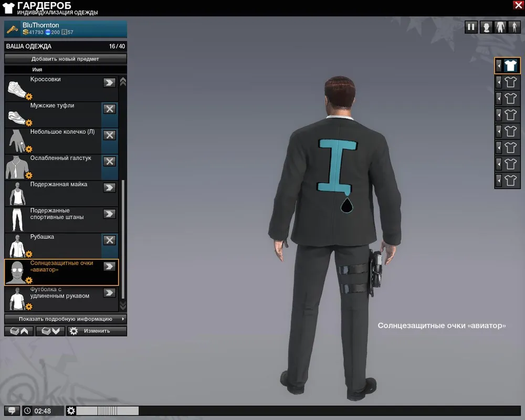Open arrow beside the fourth outfit slot
Image resolution: width=525 pixels, height=420 pixels.
click(x=499, y=115)
